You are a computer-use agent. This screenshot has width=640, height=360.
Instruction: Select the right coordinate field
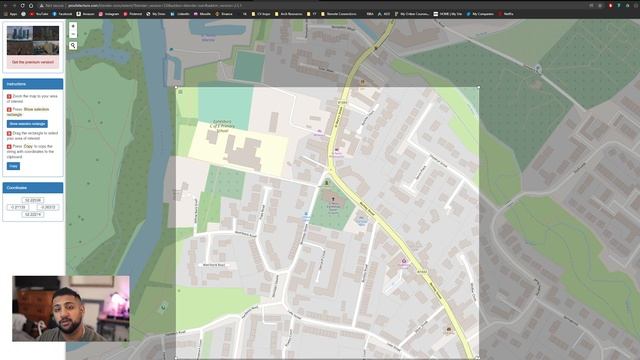coord(48,207)
